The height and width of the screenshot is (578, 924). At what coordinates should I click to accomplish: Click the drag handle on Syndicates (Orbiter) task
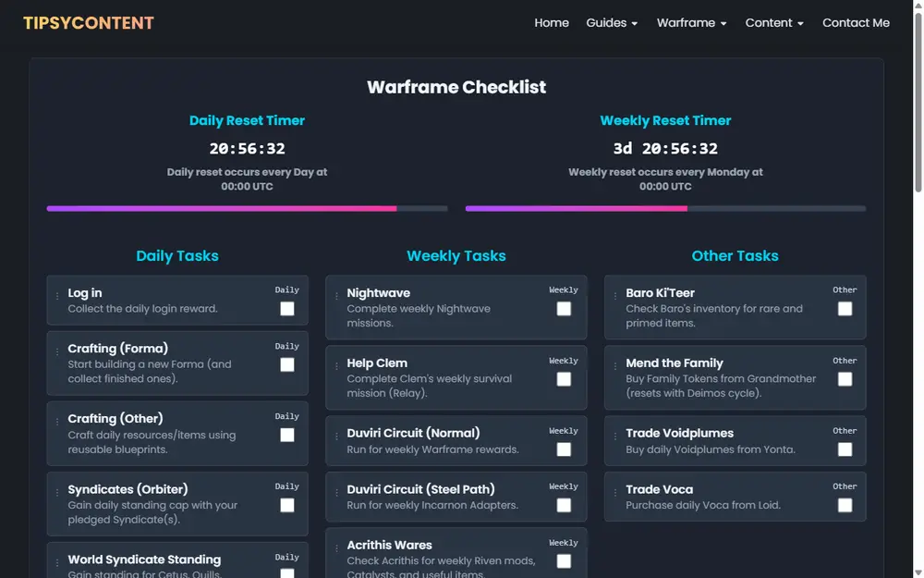[57, 493]
